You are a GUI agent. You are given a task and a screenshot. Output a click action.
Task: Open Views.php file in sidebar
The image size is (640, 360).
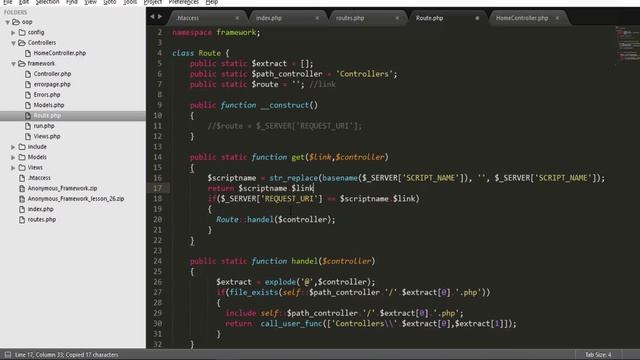pos(47,136)
